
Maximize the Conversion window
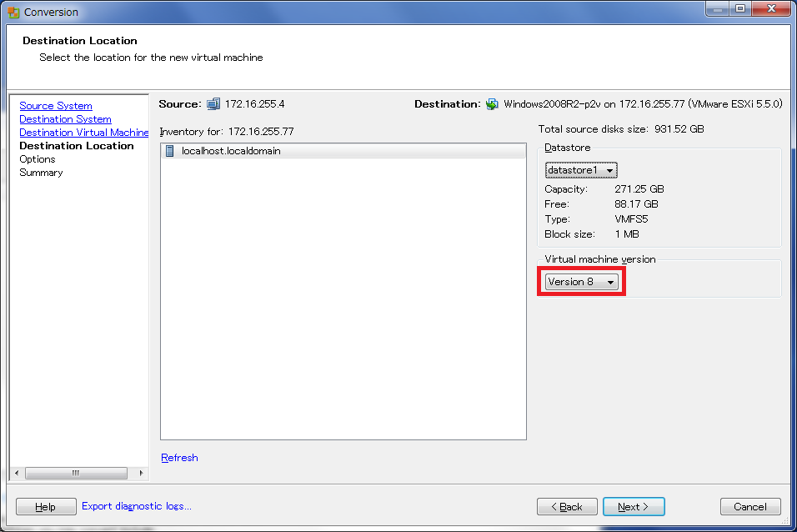(740, 8)
